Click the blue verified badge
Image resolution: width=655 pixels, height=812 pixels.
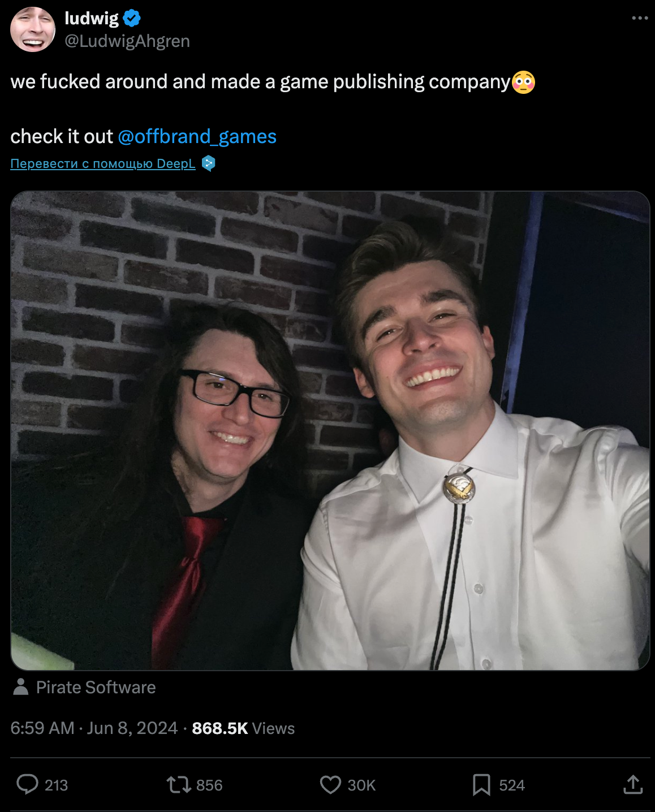pos(131,18)
